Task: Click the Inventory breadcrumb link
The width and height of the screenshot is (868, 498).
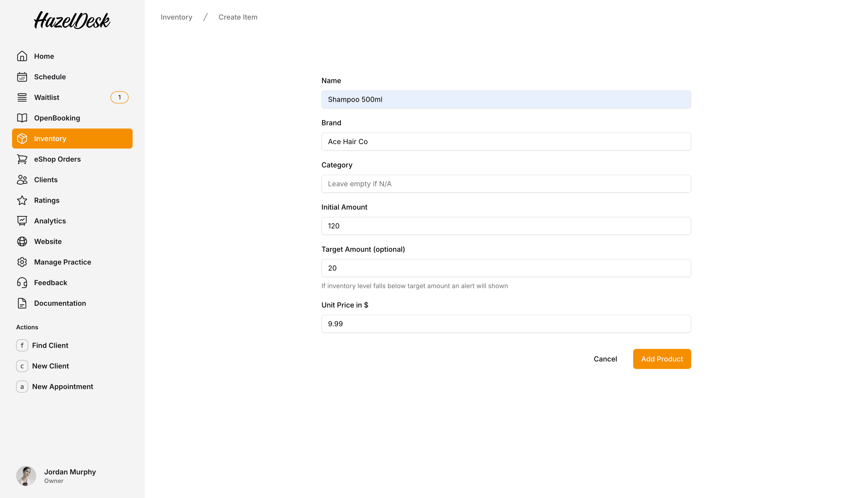Action: click(x=176, y=17)
